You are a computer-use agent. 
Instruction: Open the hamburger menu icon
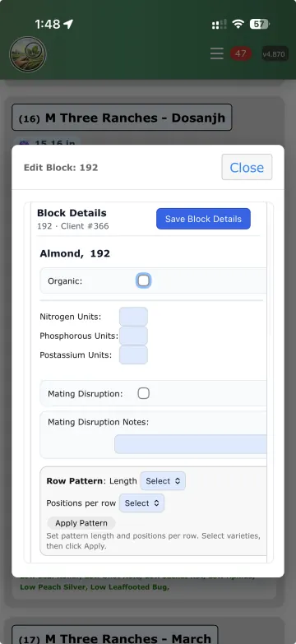click(217, 53)
